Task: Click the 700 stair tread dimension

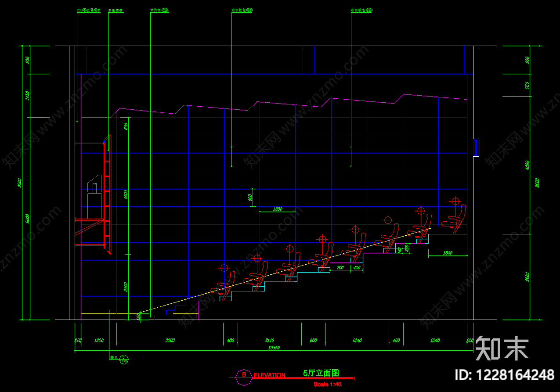Action: (340, 267)
